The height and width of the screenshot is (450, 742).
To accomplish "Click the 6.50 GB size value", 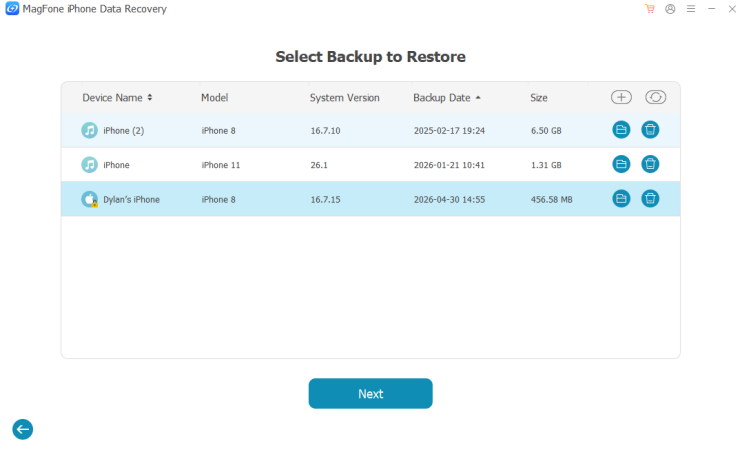I will [546, 131].
